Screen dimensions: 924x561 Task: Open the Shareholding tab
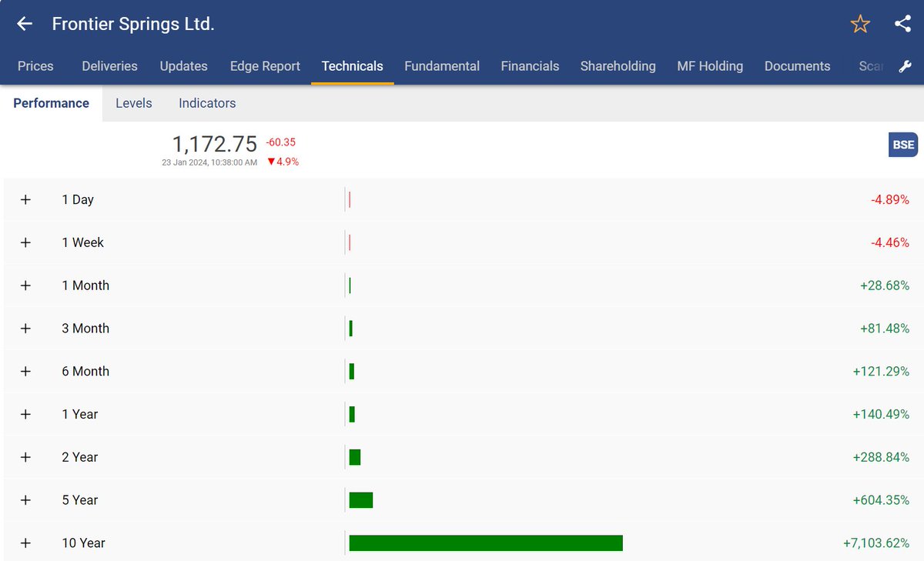(x=618, y=66)
